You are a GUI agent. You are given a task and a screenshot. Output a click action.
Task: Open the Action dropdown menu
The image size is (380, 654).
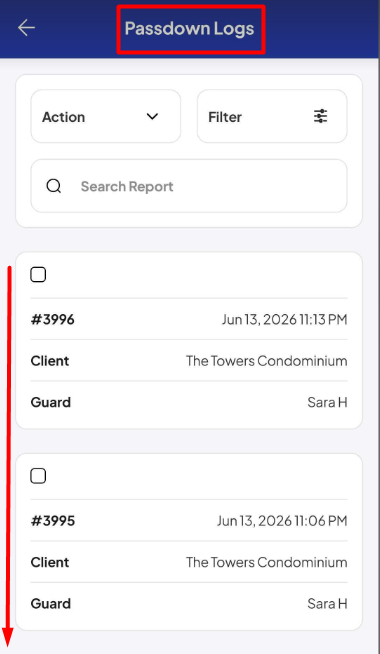click(106, 116)
